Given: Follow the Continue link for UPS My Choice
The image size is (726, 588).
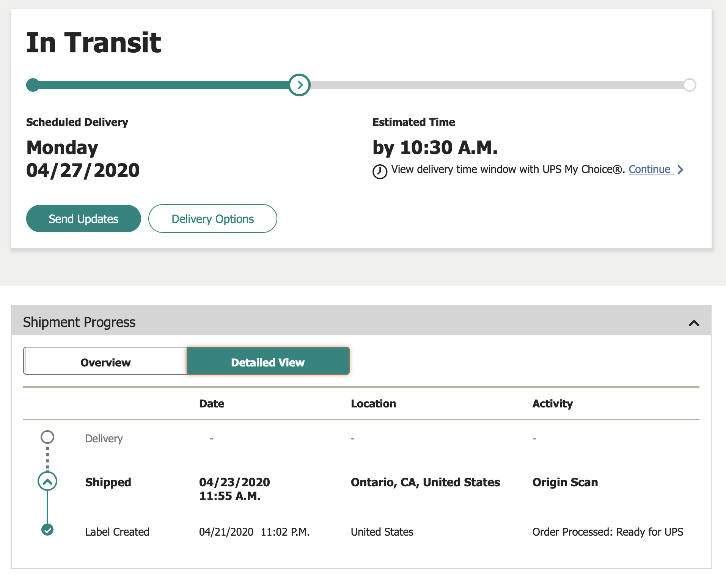Looking at the screenshot, I should coord(649,169).
